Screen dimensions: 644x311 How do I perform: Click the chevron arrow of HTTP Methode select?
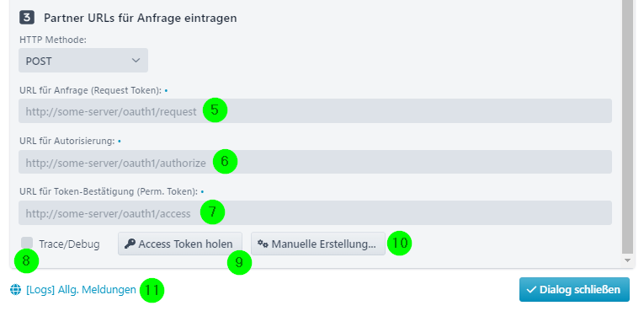(x=136, y=61)
